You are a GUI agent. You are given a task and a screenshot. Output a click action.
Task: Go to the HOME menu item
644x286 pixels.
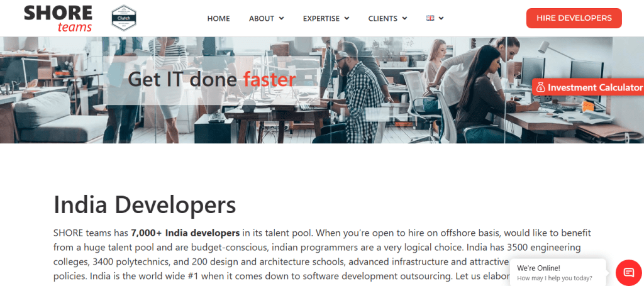coord(218,18)
